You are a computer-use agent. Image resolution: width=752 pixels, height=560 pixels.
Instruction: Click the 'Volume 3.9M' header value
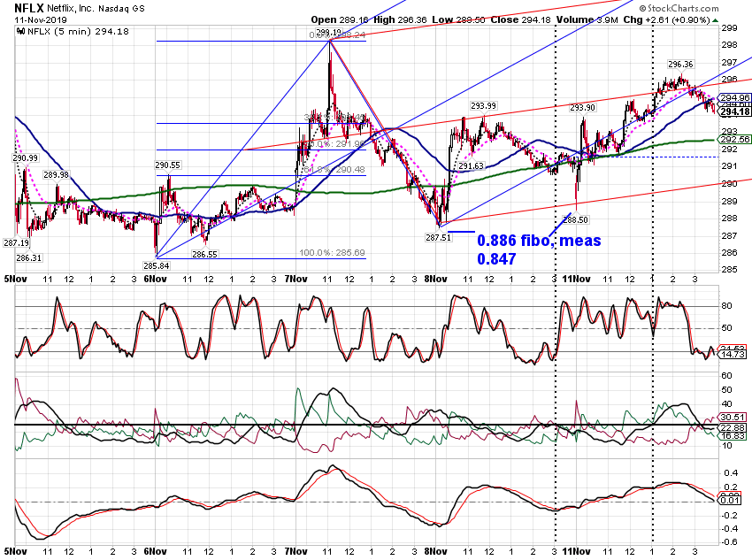click(587, 19)
